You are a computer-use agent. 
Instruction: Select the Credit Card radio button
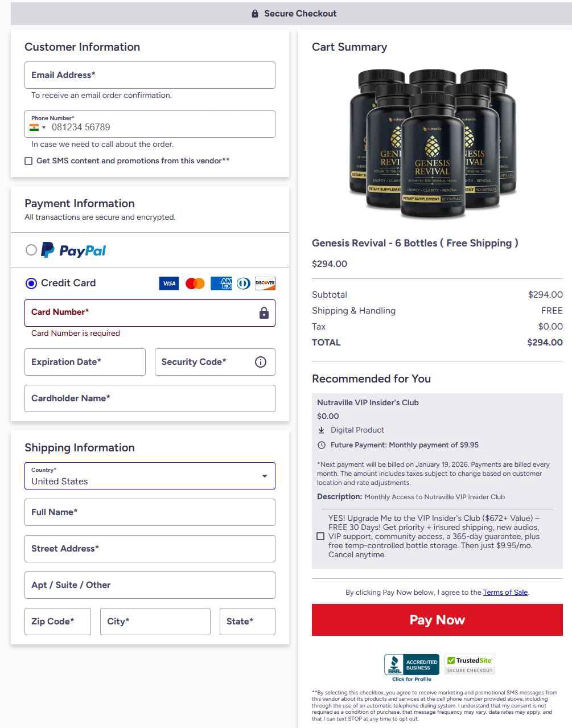pyautogui.click(x=31, y=283)
